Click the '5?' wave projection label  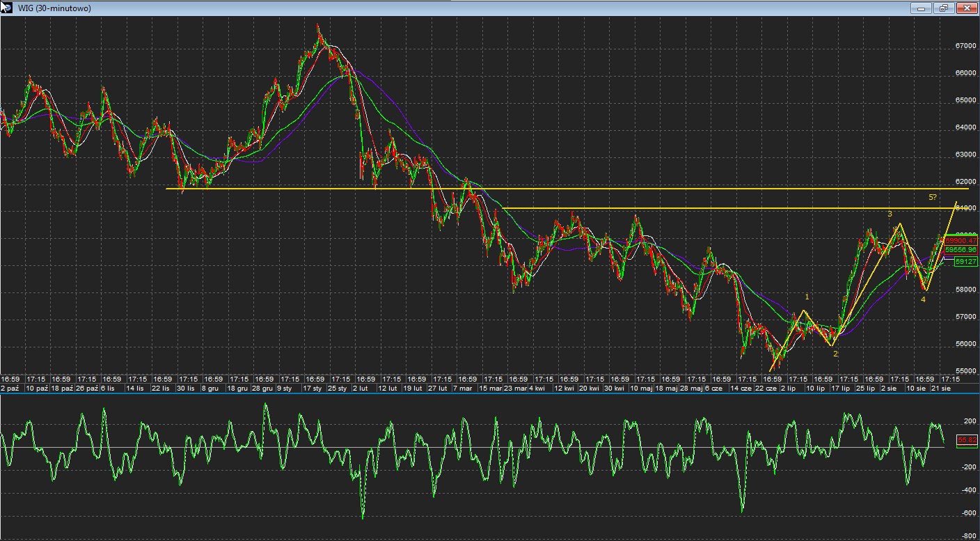(x=933, y=197)
